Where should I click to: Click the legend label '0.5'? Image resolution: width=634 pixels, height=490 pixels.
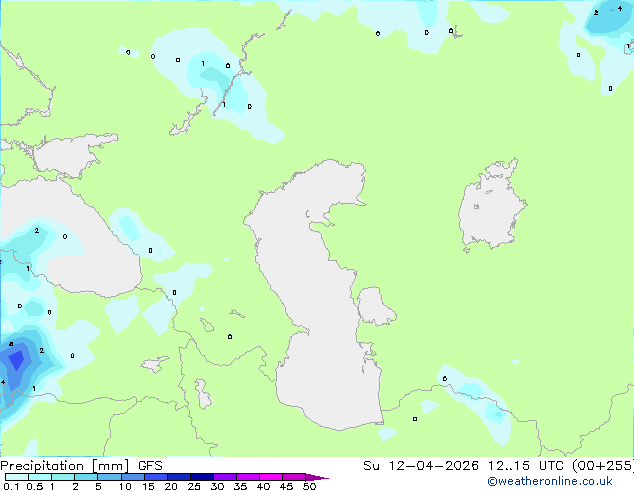click(35, 486)
